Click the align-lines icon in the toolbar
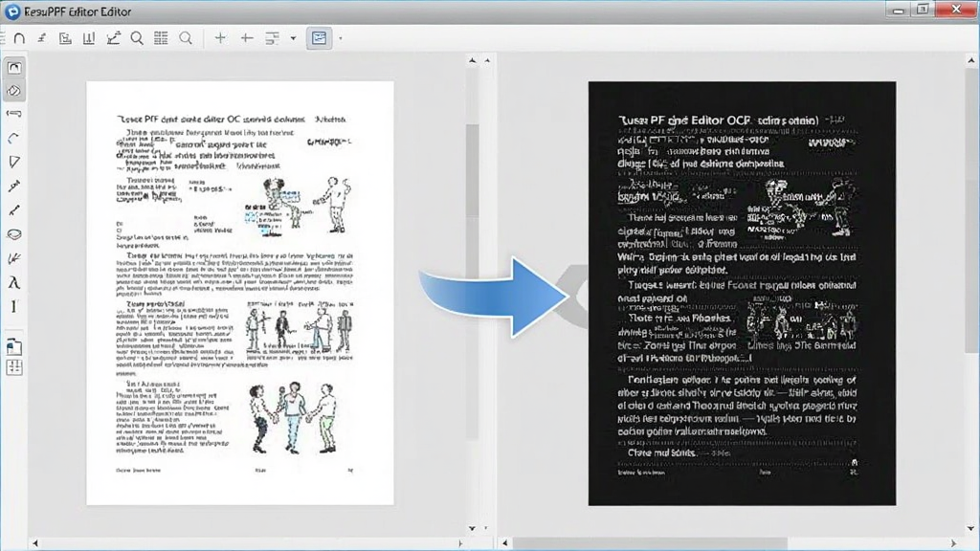 272,38
